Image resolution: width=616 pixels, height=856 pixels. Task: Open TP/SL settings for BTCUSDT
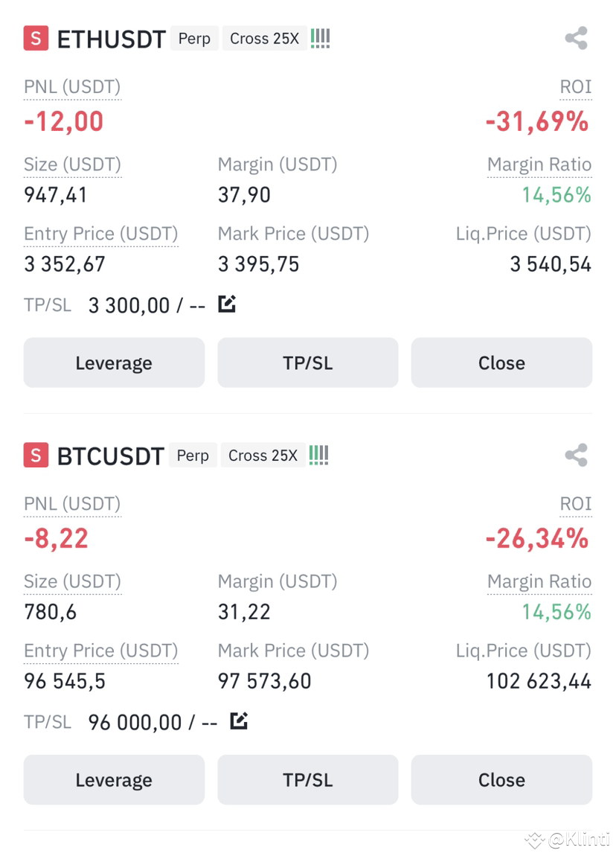coord(308,779)
